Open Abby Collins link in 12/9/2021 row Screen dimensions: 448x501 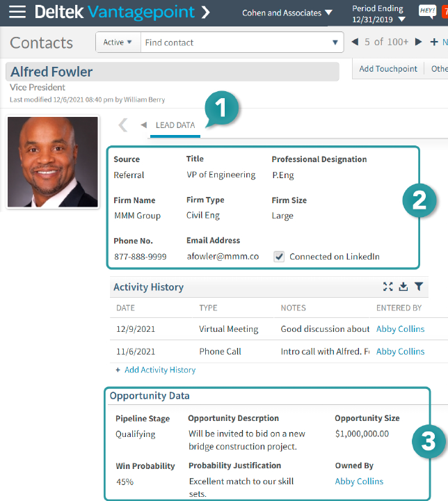click(400, 329)
